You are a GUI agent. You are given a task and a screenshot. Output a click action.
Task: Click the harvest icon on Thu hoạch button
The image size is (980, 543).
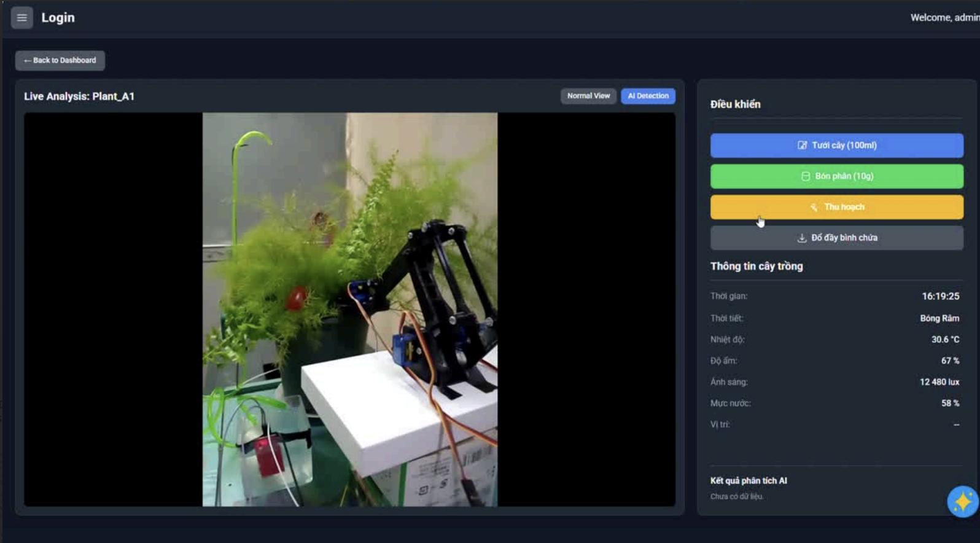(814, 207)
